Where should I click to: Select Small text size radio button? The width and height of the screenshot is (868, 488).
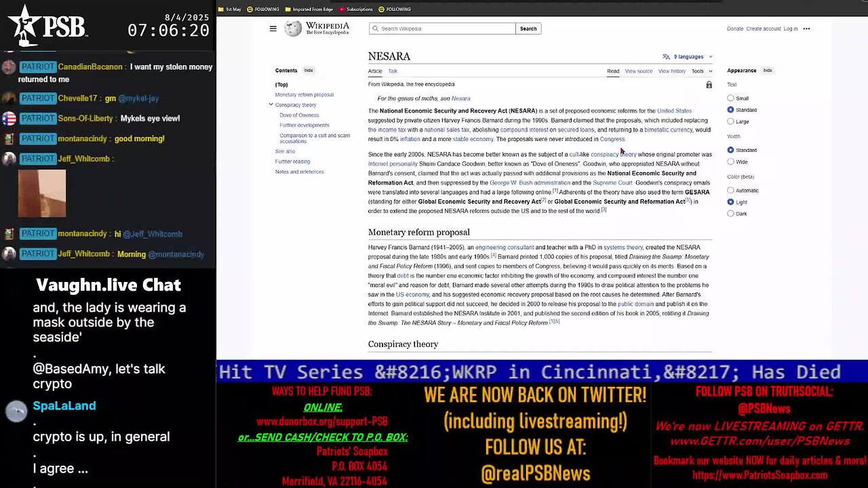(x=730, y=98)
